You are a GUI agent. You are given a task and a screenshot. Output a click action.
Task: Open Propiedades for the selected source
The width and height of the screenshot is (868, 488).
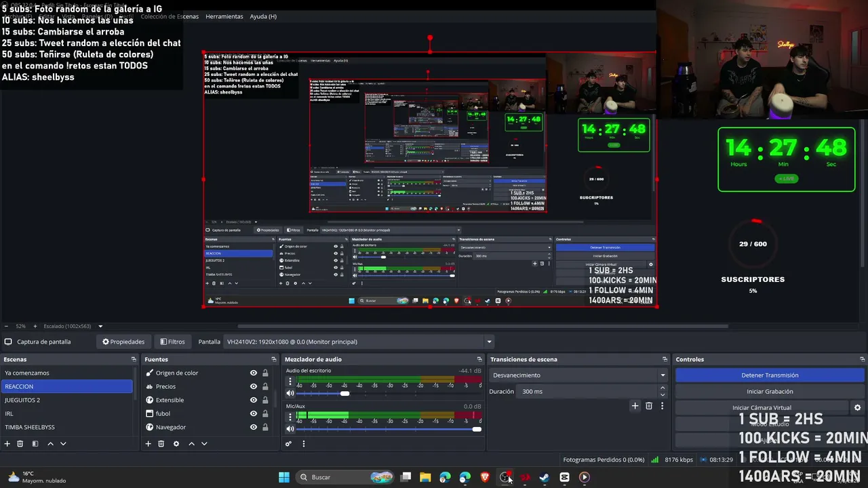[123, 342]
